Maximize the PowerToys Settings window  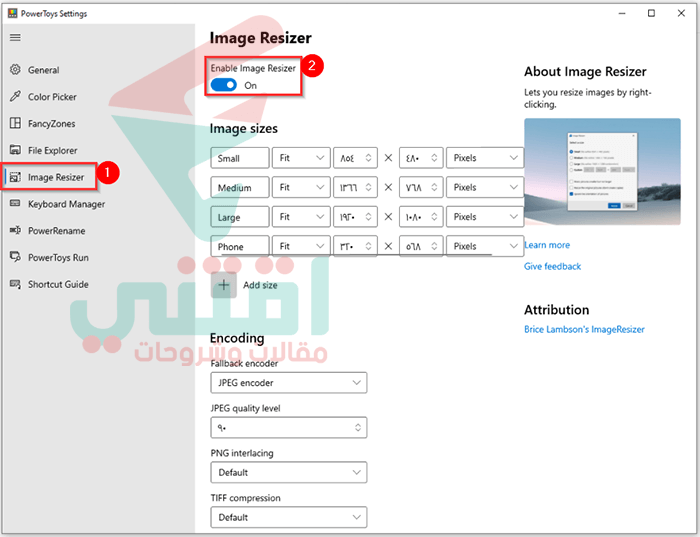point(651,13)
